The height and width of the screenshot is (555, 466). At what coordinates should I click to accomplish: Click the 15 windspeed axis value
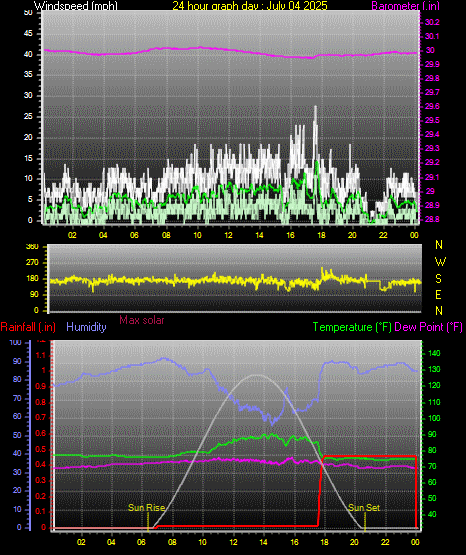tap(28, 158)
